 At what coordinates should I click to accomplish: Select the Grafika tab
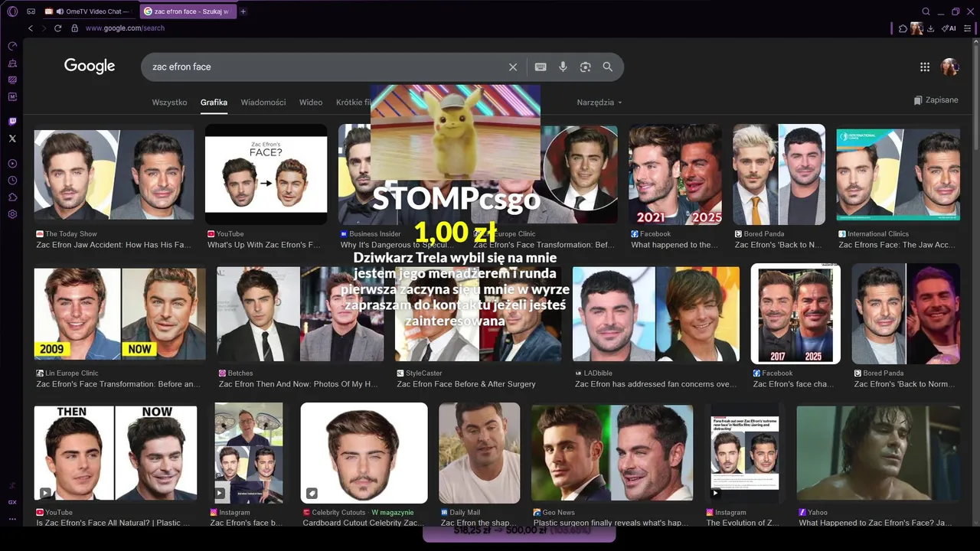[214, 103]
